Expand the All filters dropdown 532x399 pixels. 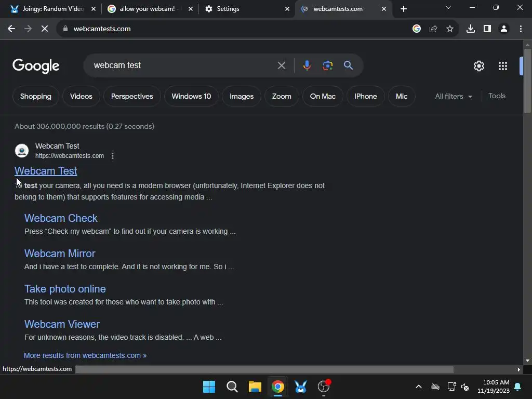[454, 96]
